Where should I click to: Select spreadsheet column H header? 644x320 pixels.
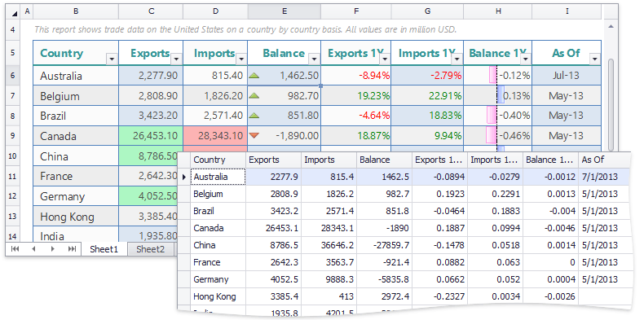click(498, 11)
